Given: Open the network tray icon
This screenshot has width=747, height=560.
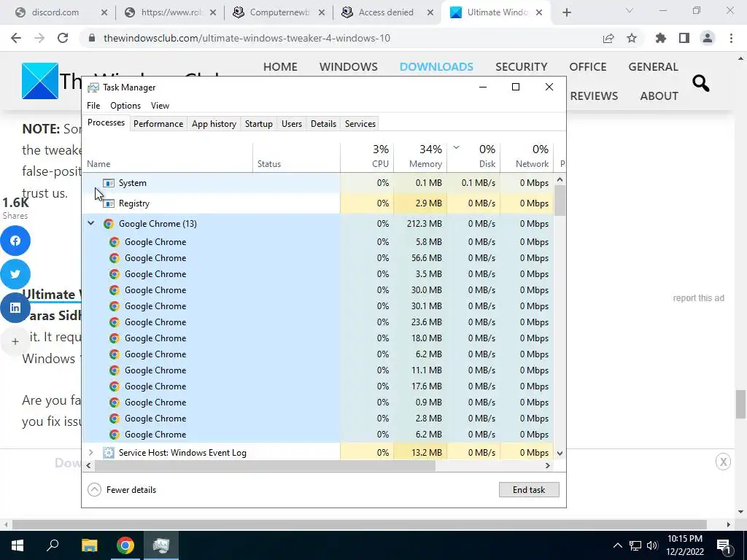Looking at the screenshot, I should pos(635,545).
